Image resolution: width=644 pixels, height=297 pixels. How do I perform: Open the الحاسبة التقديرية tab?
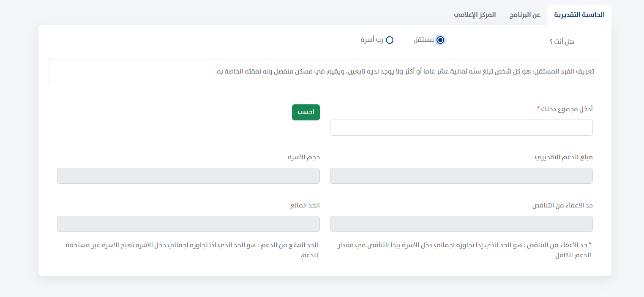579,15
